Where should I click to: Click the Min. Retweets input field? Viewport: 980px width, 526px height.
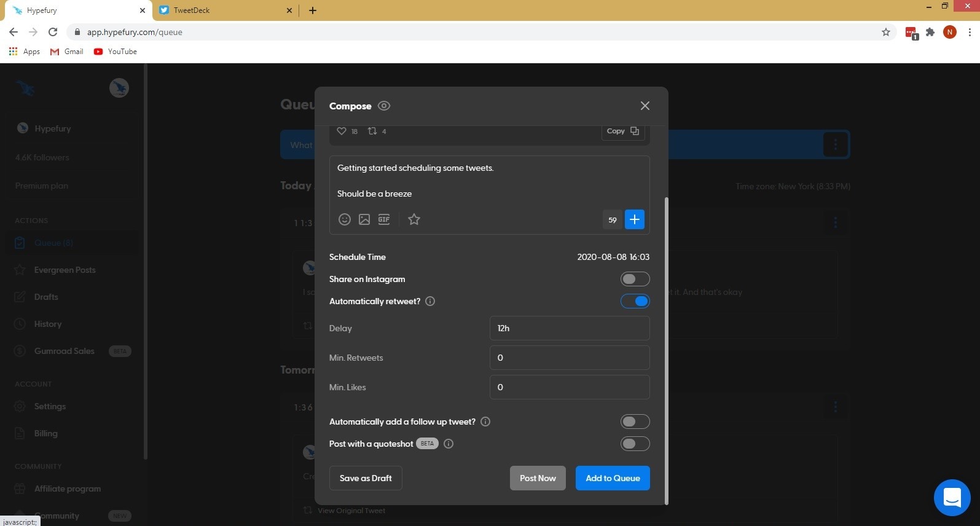569,358
